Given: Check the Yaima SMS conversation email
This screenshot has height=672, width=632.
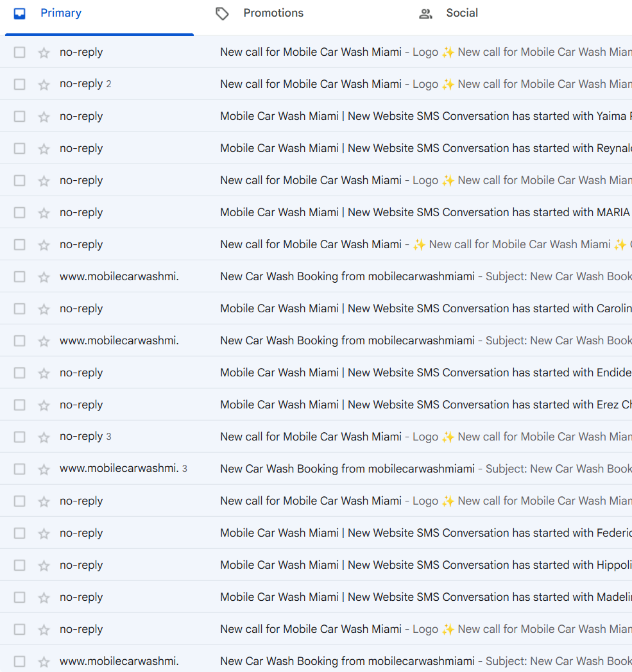Looking at the screenshot, I should (19, 115).
